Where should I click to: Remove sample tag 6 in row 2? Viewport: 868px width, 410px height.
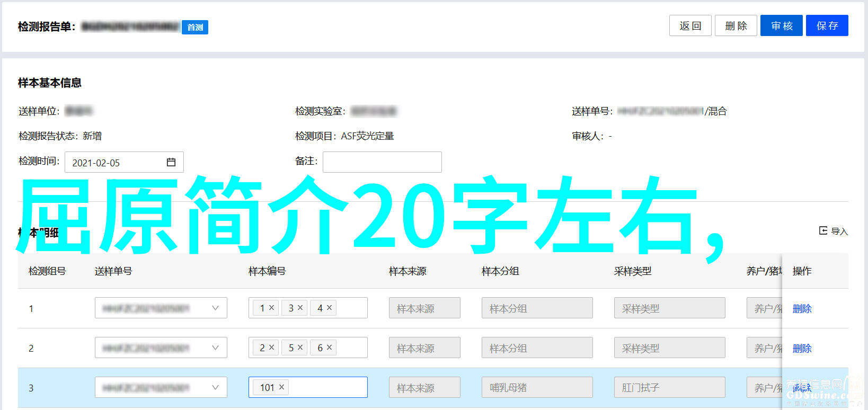coord(329,347)
